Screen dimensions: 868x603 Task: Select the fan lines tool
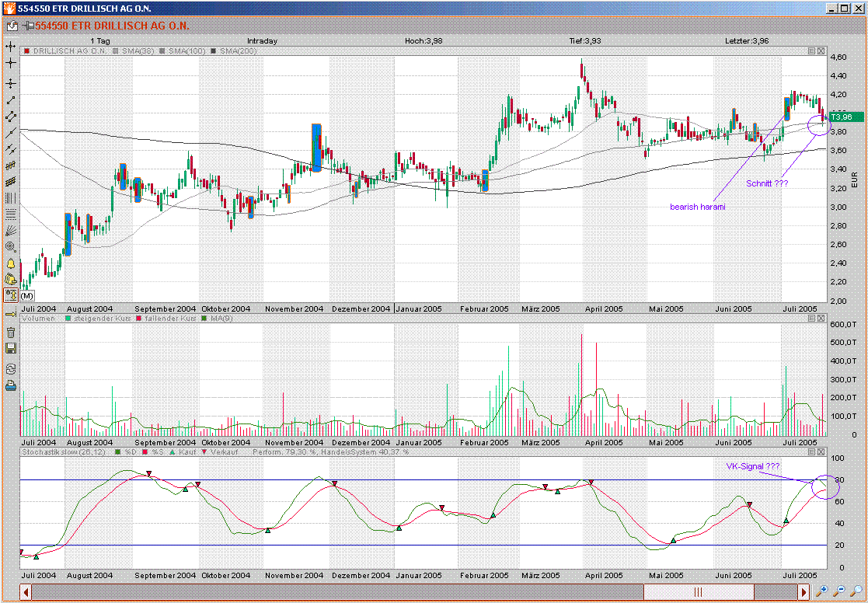[11, 231]
